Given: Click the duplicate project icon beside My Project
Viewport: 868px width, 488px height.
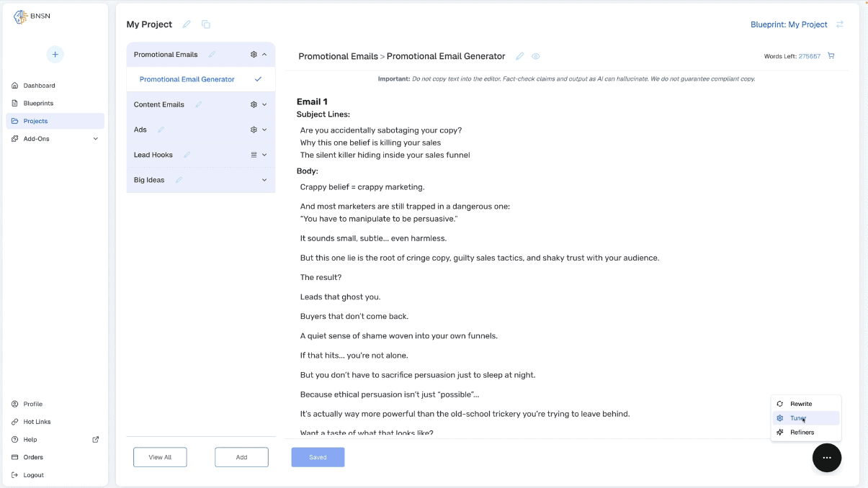Looking at the screenshot, I should point(206,24).
